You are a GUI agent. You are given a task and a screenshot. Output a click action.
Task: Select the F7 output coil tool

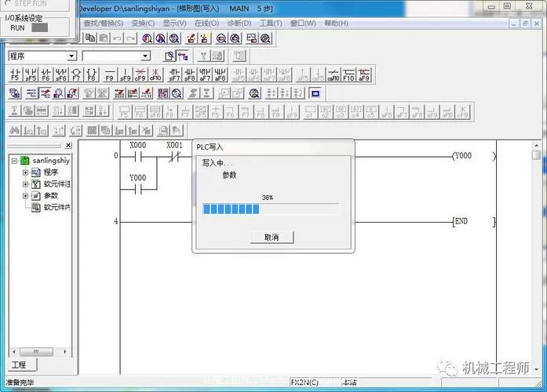(x=76, y=74)
